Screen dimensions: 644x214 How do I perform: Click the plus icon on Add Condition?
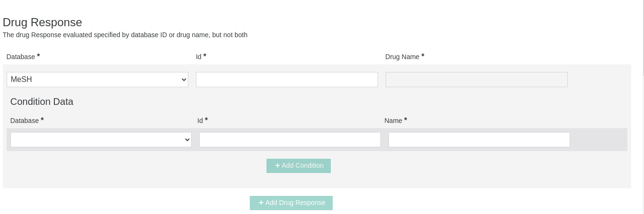pos(277,165)
